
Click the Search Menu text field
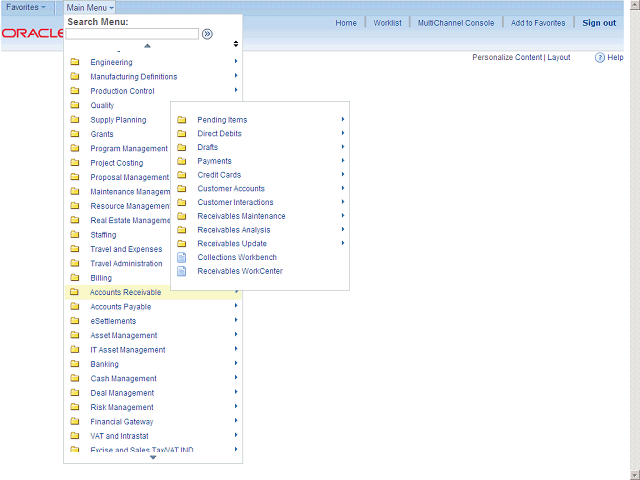132,34
